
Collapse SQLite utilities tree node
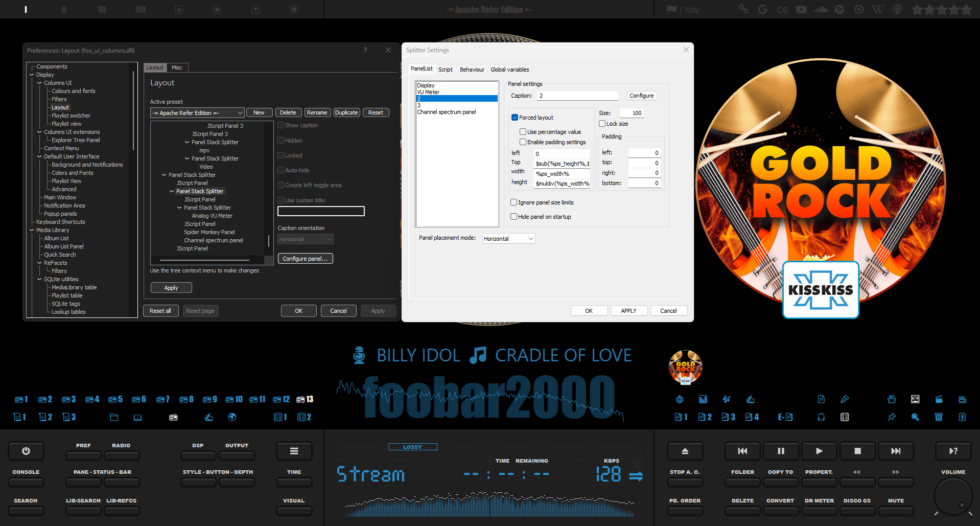(39, 279)
